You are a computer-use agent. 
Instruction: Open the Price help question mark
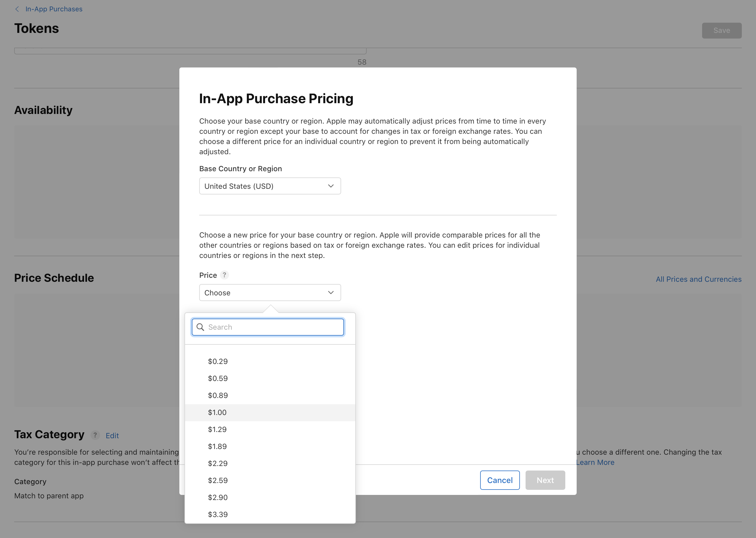point(224,275)
